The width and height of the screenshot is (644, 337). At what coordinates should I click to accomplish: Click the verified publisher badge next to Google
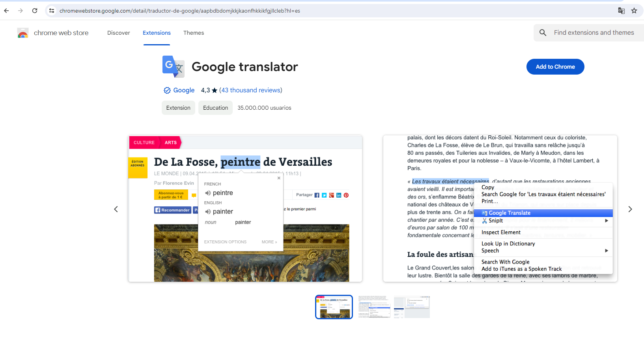167,90
